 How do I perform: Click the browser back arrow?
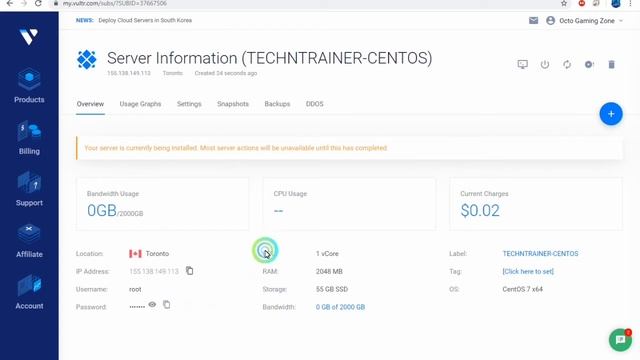point(9,3)
